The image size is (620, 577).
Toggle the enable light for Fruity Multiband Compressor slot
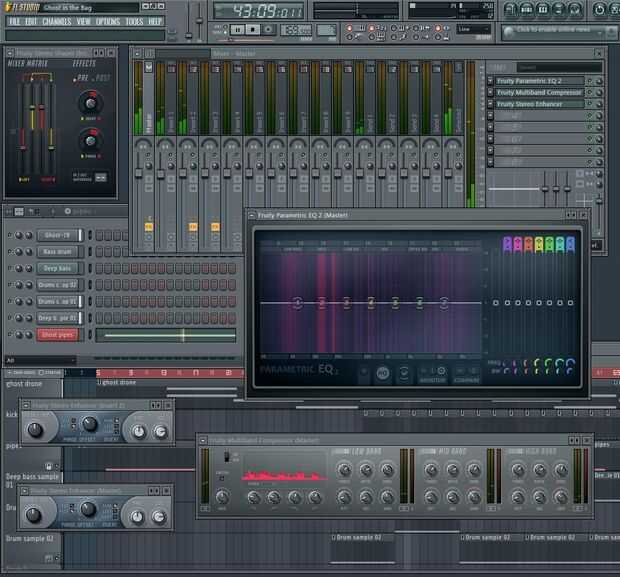pos(590,93)
